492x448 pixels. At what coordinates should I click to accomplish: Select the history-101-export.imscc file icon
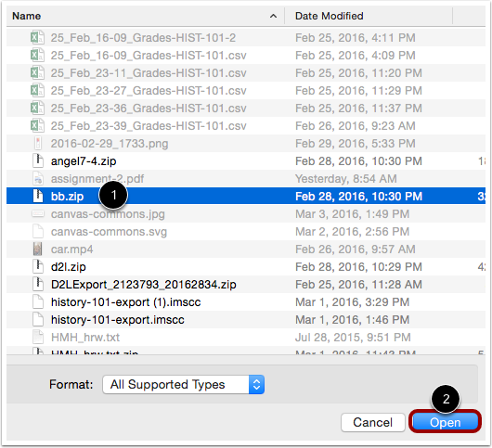(38, 319)
